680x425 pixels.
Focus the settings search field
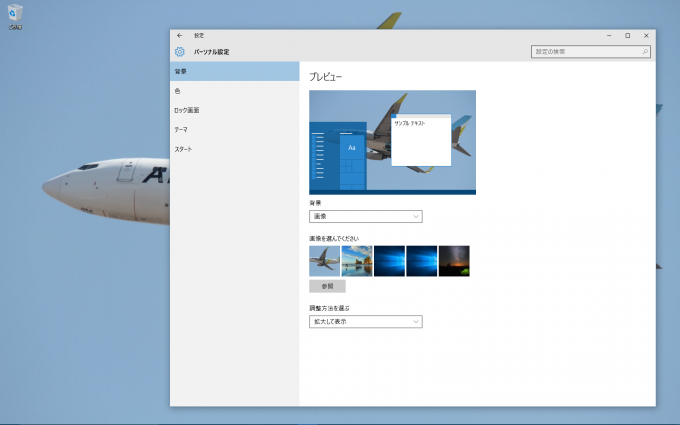pos(591,52)
